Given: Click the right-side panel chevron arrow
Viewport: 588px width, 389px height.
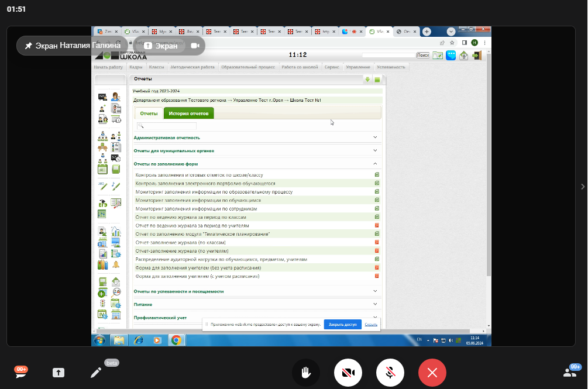Looking at the screenshot, I should click(582, 187).
